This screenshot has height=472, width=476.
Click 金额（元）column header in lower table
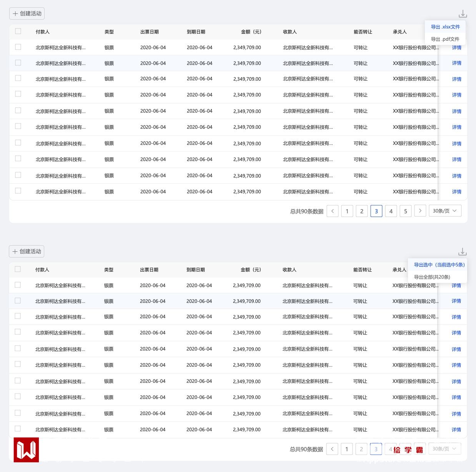(251, 270)
